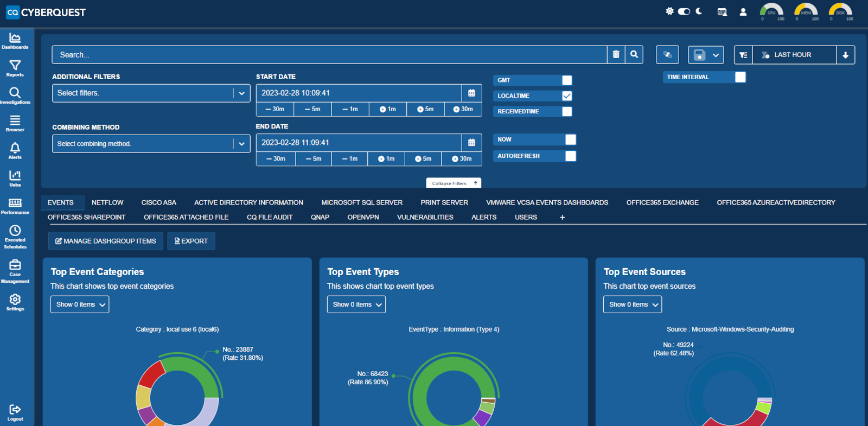Viewport: 868px width, 426px height.
Task: Enable the TIME INTERVAL checkbox
Action: point(741,77)
